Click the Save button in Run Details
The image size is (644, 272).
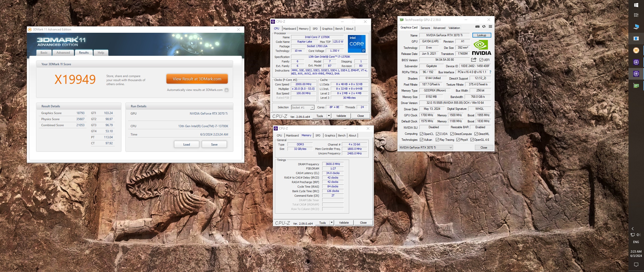pyautogui.click(x=214, y=145)
